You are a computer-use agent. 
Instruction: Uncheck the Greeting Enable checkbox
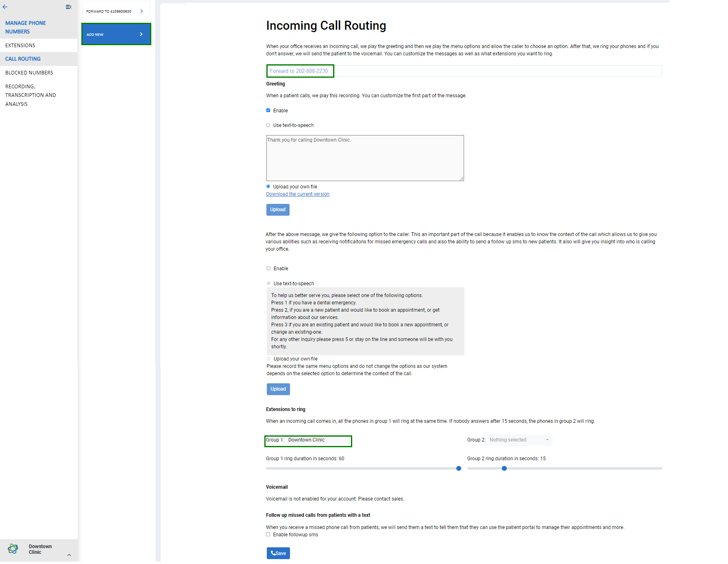(268, 110)
